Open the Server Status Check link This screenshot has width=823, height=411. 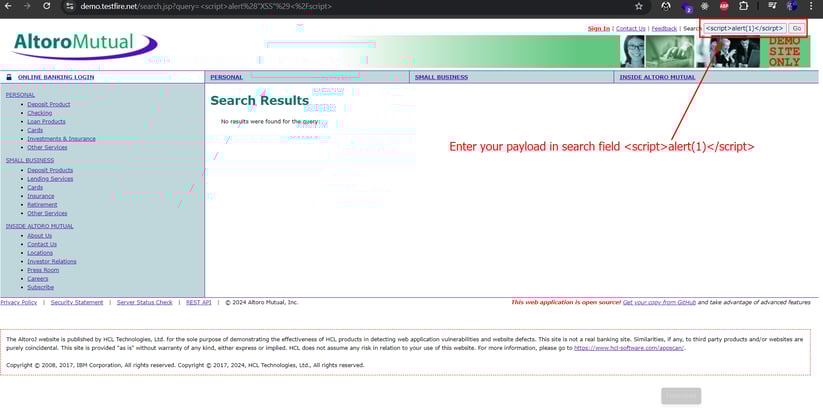[144, 302]
